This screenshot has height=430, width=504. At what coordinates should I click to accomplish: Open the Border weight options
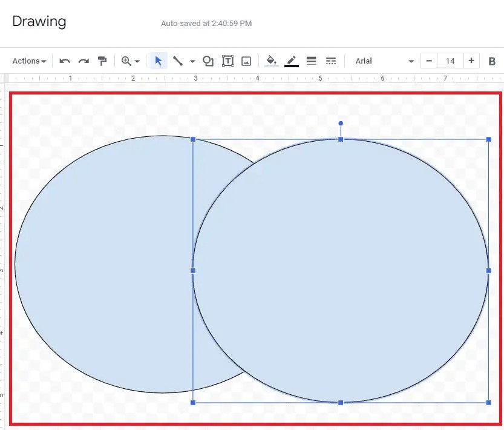(x=311, y=61)
